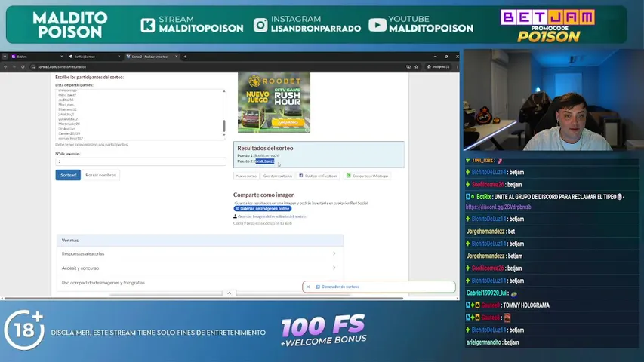The height and width of the screenshot is (362, 644).
Task: Open the browser three-dot menu
Action: pos(457,67)
